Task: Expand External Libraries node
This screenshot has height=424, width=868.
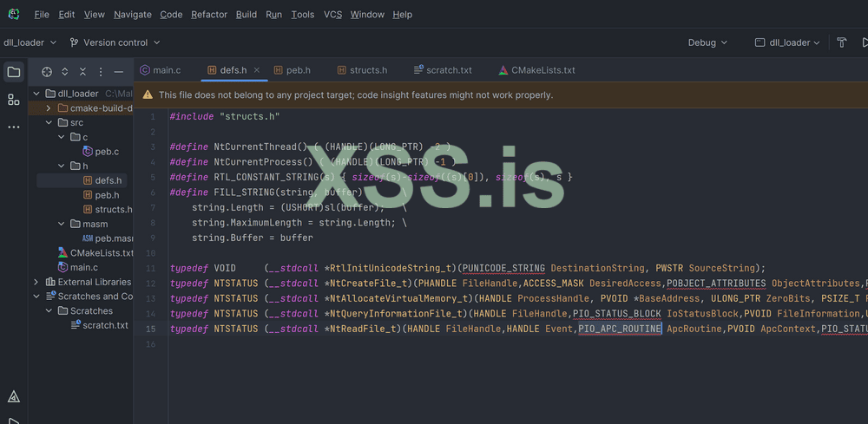Action: [37, 282]
